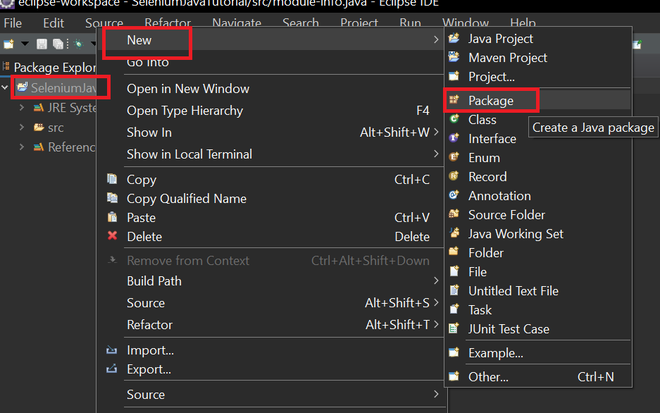Viewport: 660px width, 413px height.
Task: Click the File icon in New submenu
Action: pos(454,271)
